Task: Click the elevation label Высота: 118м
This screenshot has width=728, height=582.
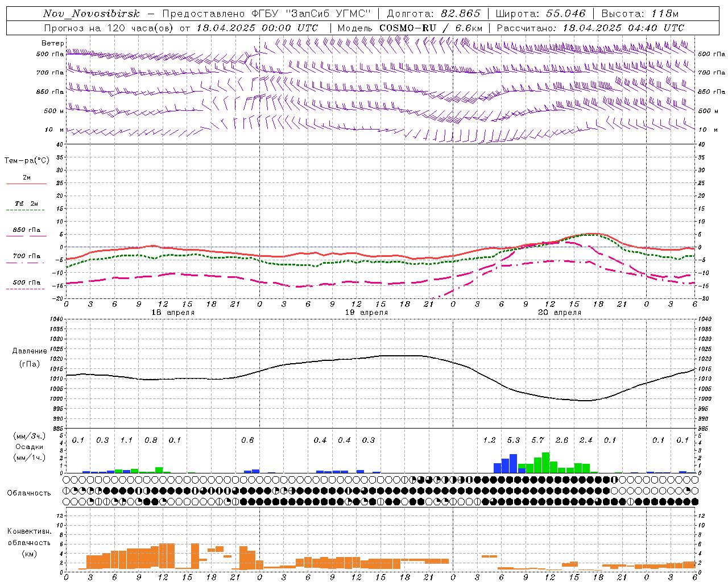Action: pos(640,14)
